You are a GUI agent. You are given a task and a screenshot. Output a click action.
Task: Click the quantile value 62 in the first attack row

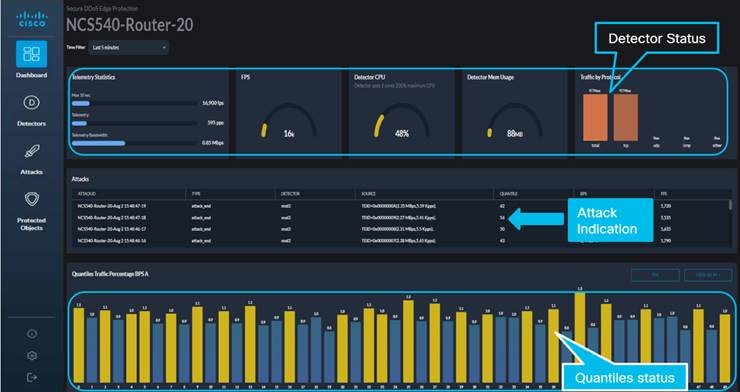[502, 206]
